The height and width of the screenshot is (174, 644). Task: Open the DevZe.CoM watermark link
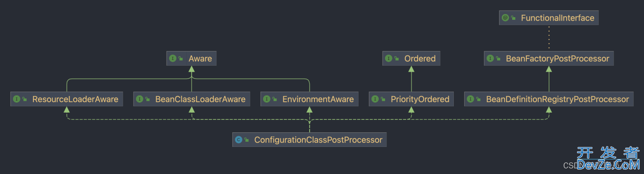click(608, 165)
